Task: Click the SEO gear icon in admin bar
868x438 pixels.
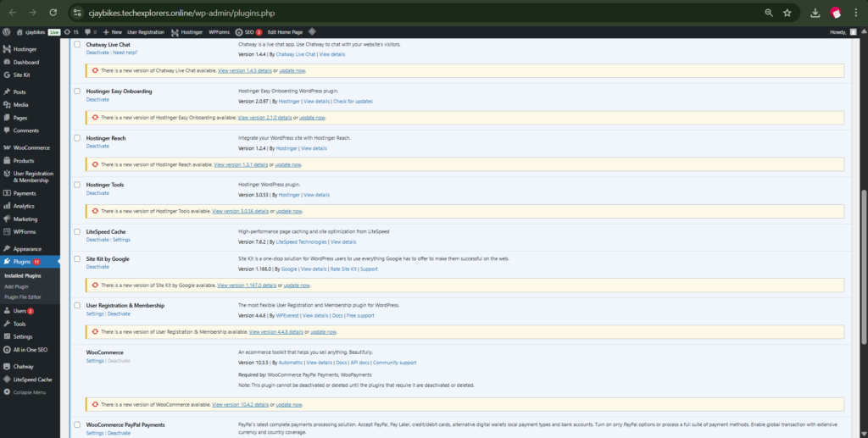Action: pyautogui.click(x=238, y=32)
